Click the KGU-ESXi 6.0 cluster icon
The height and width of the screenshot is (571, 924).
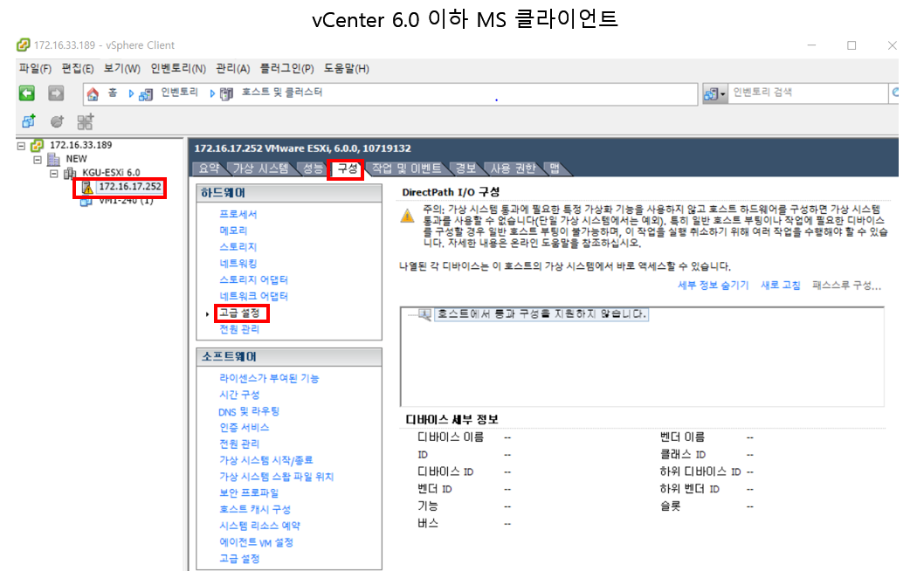point(70,173)
